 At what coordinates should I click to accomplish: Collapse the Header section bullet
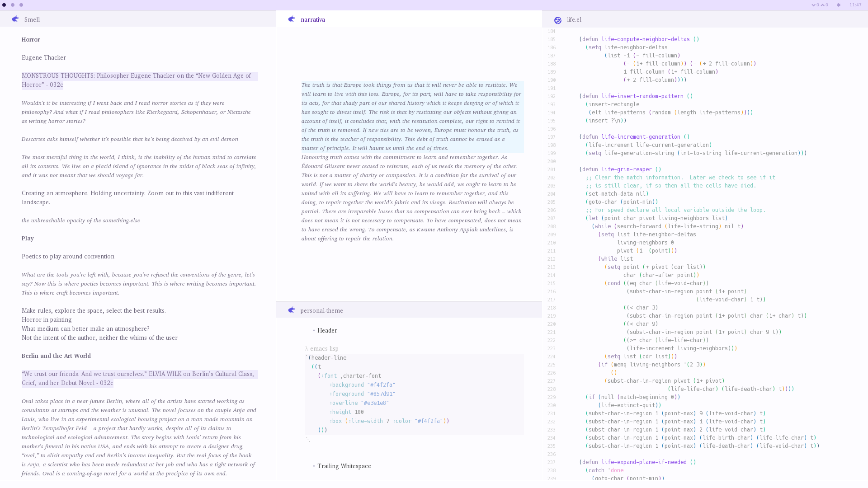tap(314, 331)
